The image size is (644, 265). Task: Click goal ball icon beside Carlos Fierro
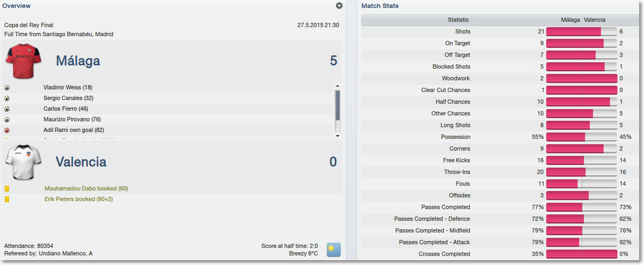pos(7,109)
